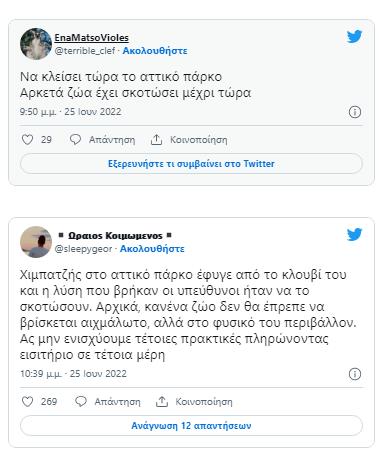Viewport: 379px width, 455px height.
Task: Follow @sleepygeor via Ακολουθήστε link
Action: click(152, 249)
